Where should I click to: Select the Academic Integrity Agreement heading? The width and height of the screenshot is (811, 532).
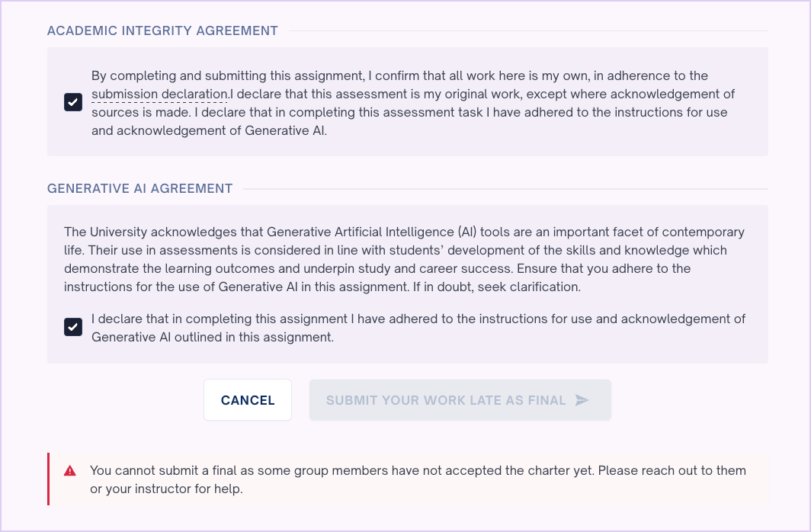(162, 31)
